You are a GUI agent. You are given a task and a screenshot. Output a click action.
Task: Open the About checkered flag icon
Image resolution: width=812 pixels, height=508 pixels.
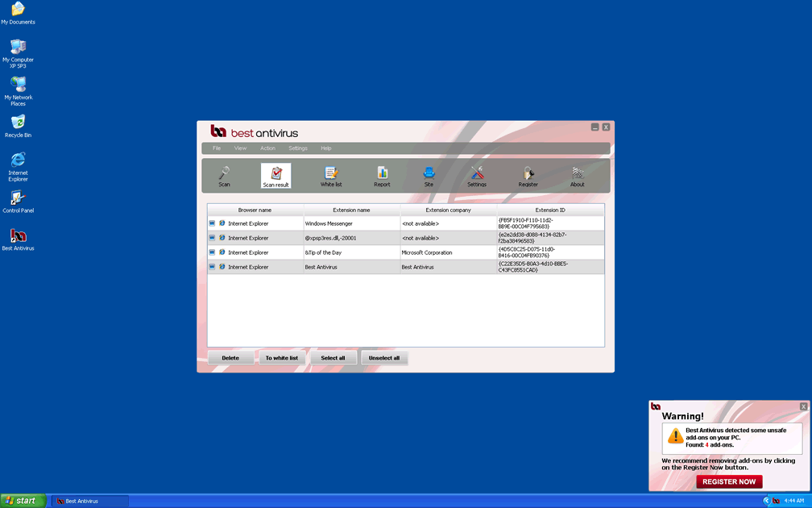[x=578, y=176]
